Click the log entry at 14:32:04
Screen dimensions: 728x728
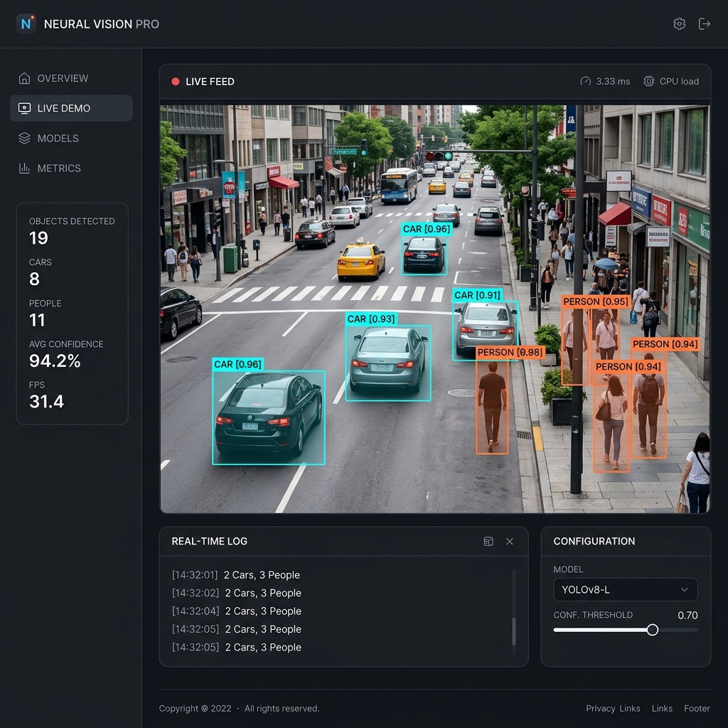pos(236,611)
